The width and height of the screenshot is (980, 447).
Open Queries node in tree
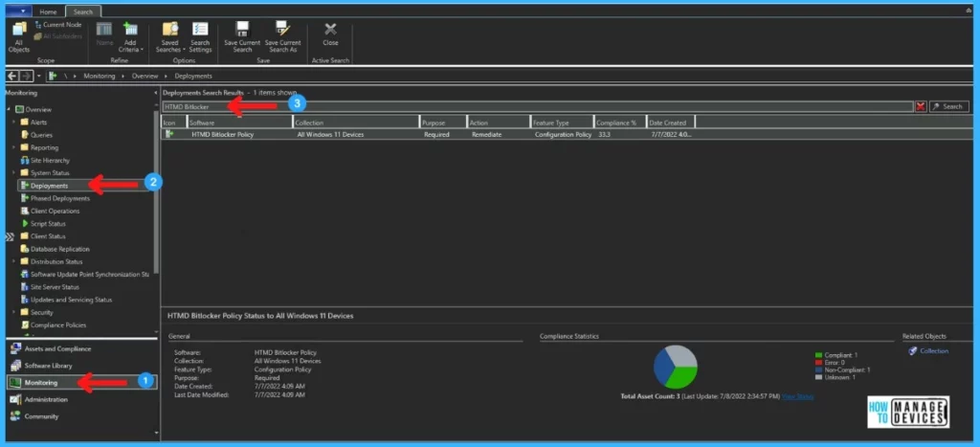[x=37, y=135]
